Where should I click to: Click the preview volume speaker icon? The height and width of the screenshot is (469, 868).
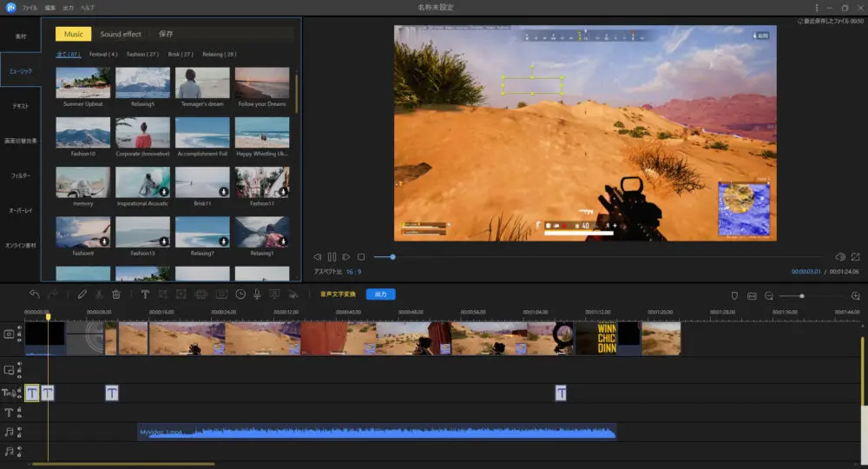(x=840, y=257)
